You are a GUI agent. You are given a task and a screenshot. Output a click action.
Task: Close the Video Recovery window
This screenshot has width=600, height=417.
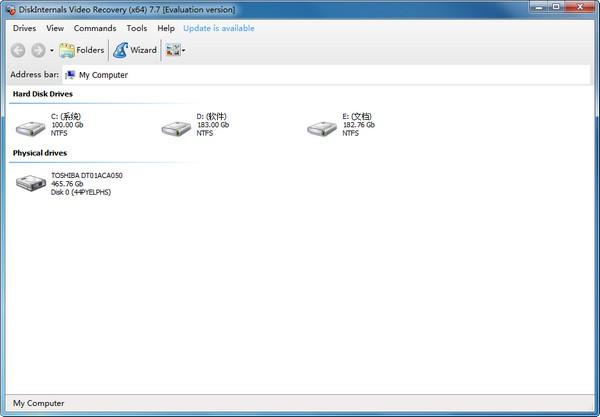point(580,7)
